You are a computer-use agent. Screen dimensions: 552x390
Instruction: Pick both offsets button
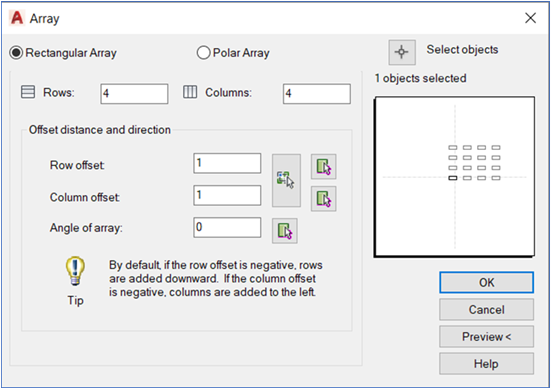(x=286, y=180)
